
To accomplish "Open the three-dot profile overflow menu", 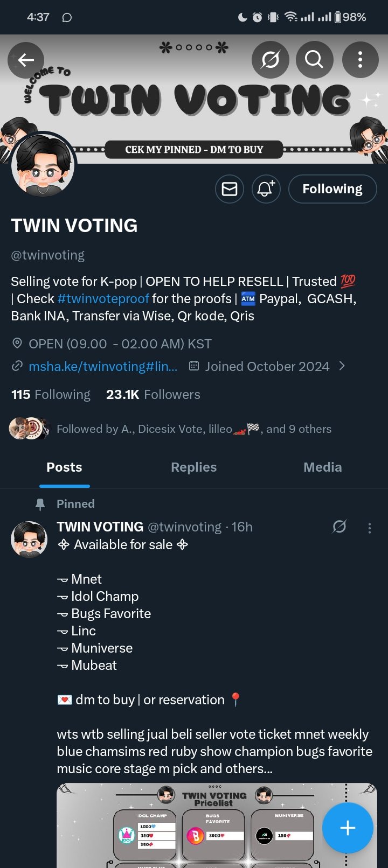I will click(360, 60).
